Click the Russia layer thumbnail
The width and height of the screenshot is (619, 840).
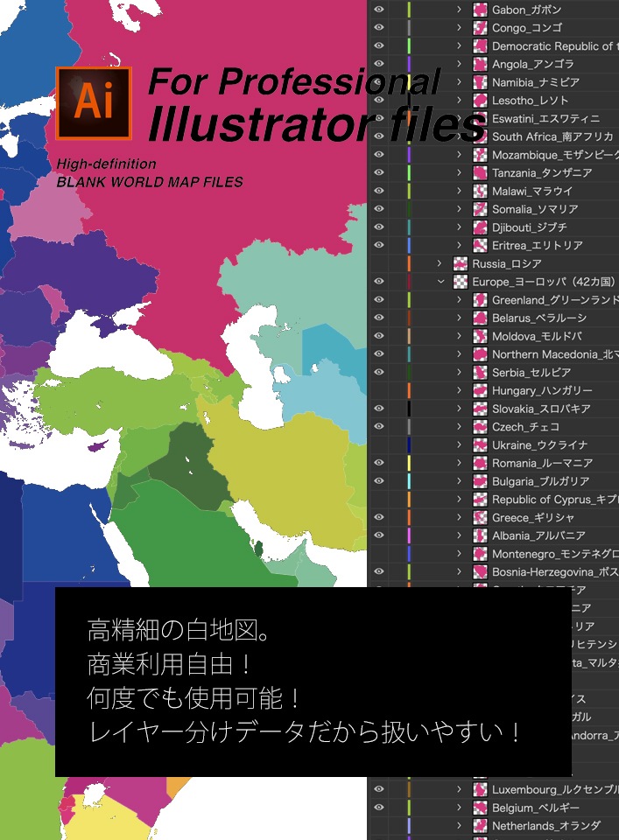(x=461, y=263)
